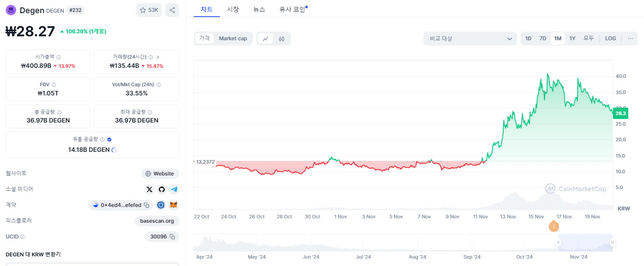644x266 pixels.
Task: Click the 33.55% Vol/Mkt Cap value
Action: pos(136,93)
